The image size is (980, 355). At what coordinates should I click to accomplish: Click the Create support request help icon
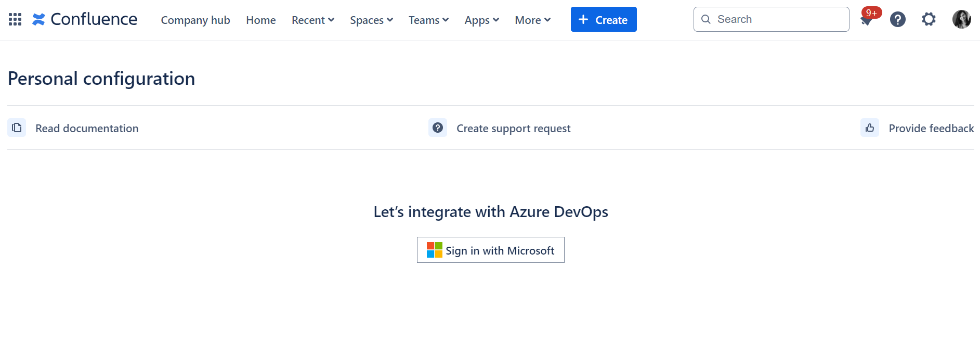[x=438, y=128]
